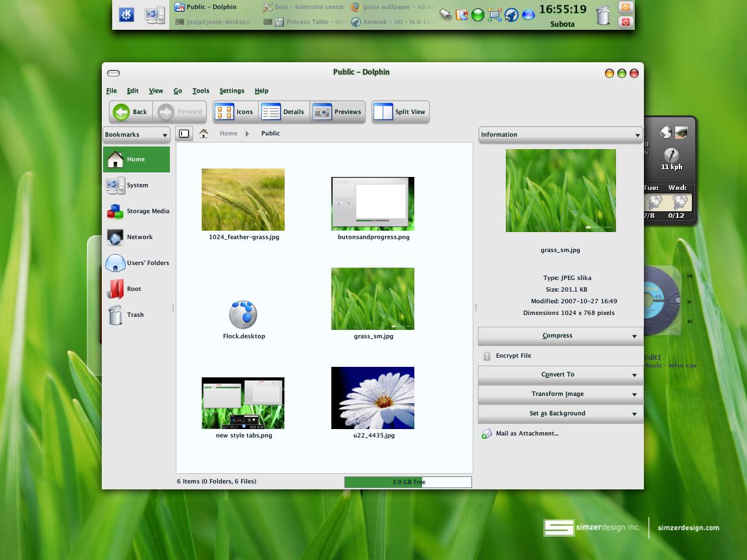Click the Amarok wolf tray icon
This screenshot has height=560, width=747.
pos(511,16)
